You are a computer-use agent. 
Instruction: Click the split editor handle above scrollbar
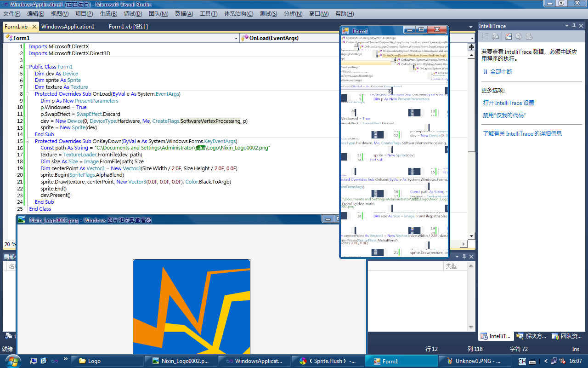(471, 47)
